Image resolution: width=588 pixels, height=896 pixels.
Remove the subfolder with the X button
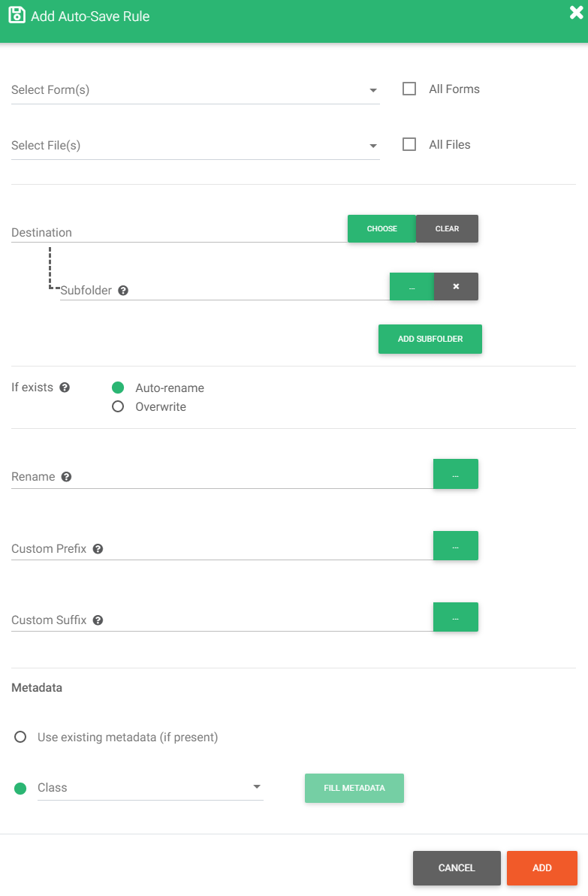point(455,286)
